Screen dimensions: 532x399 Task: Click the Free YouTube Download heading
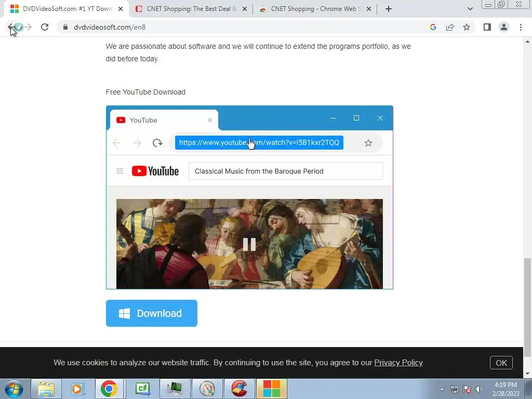pos(145,92)
